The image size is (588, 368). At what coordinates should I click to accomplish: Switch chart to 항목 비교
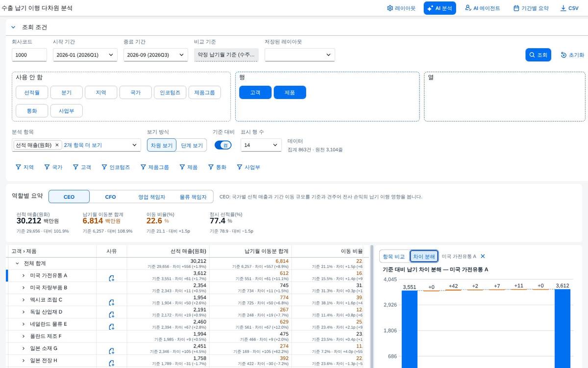(x=394, y=257)
